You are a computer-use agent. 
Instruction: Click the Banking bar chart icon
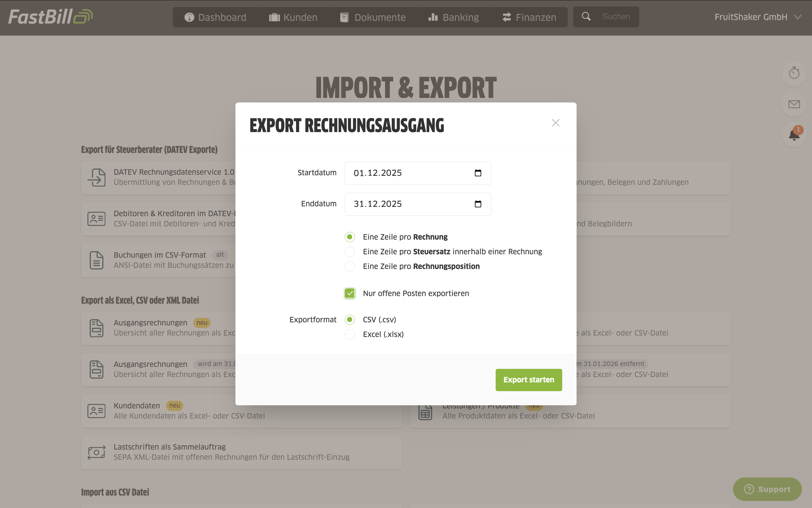coord(433,17)
